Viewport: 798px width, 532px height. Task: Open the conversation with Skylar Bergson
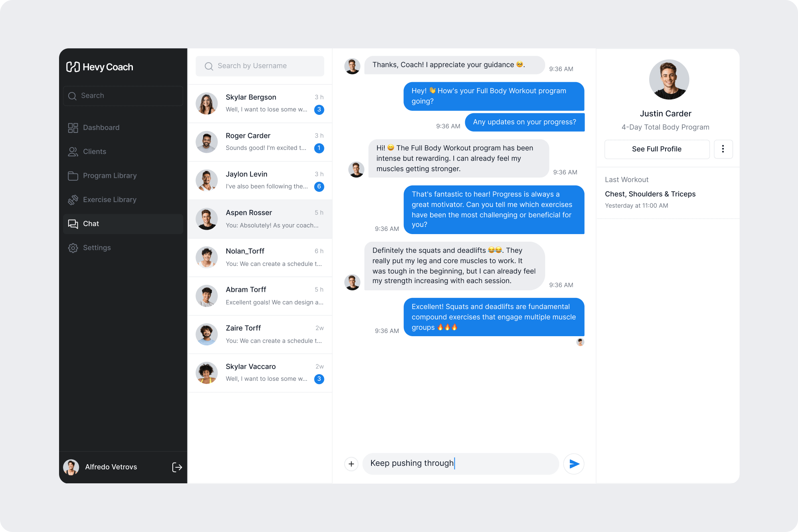(260, 103)
